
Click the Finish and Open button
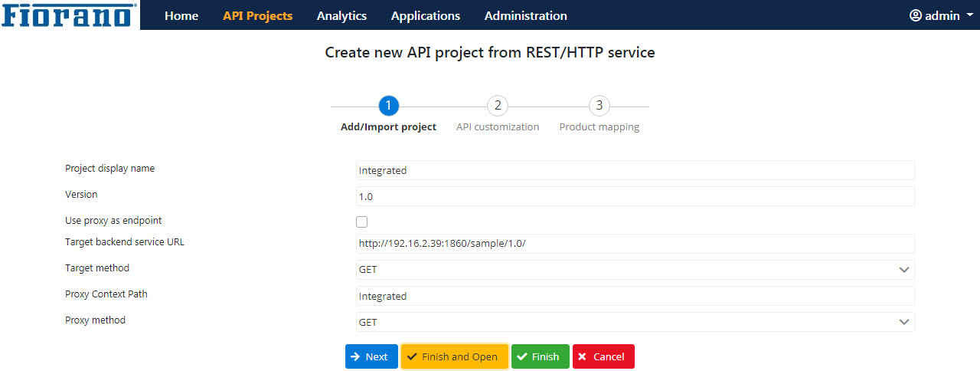(x=455, y=356)
